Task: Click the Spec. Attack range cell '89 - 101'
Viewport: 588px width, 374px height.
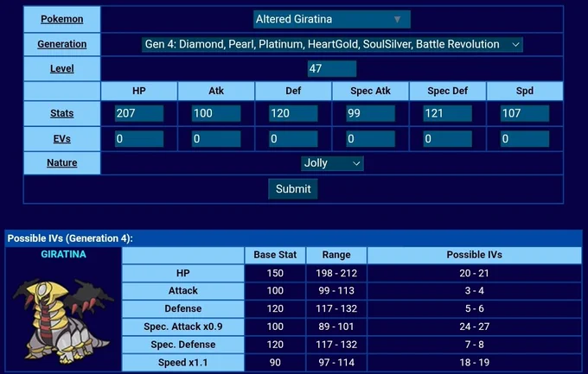Action: [x=336, y=326]
